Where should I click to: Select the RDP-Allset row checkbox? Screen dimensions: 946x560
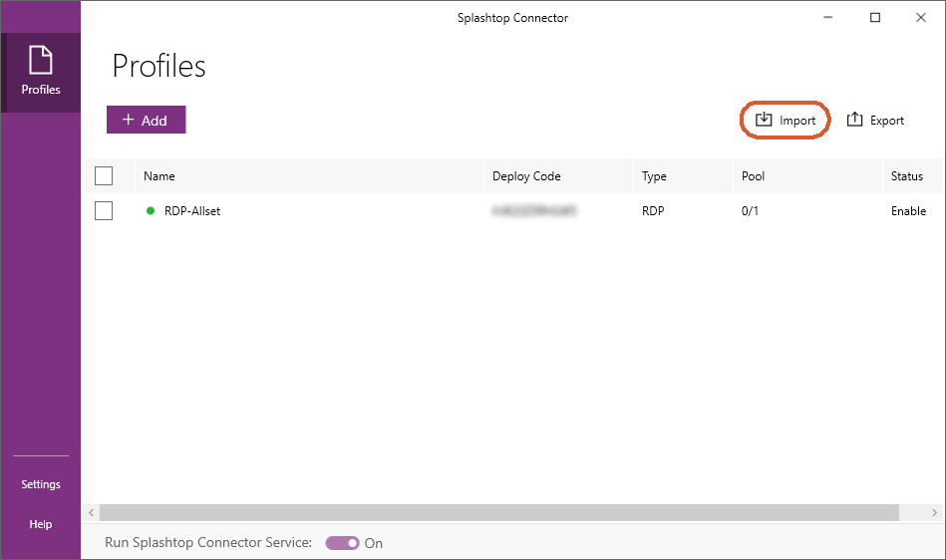coord(104,211)
